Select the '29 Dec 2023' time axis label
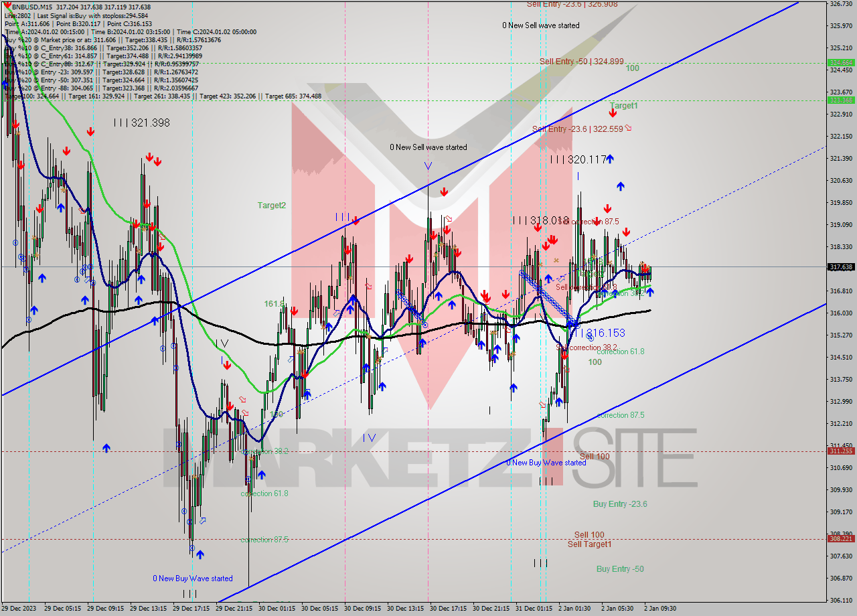The width and height of the screenshot is (857, 616). click(19, 609)
